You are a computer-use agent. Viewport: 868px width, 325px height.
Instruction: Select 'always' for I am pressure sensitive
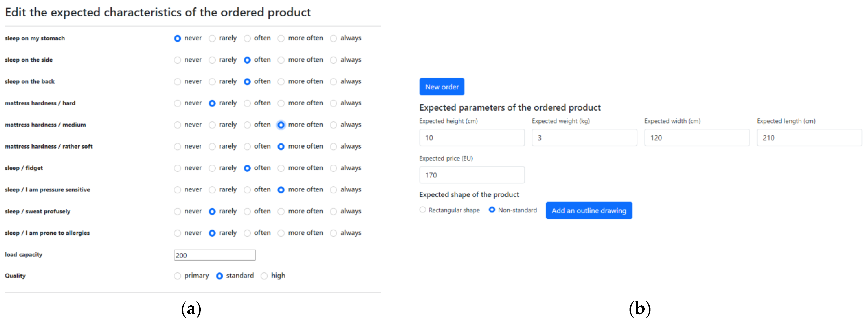tap(333, 190)
